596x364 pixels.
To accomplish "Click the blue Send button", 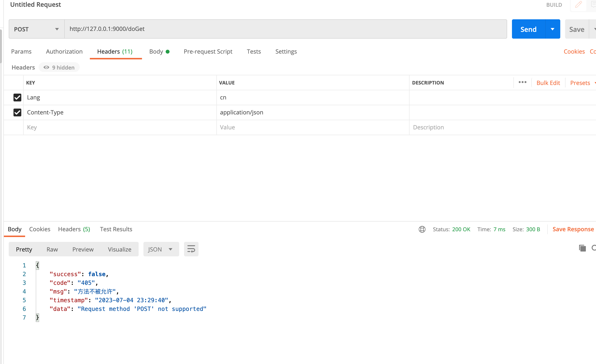I will [528, 29].
